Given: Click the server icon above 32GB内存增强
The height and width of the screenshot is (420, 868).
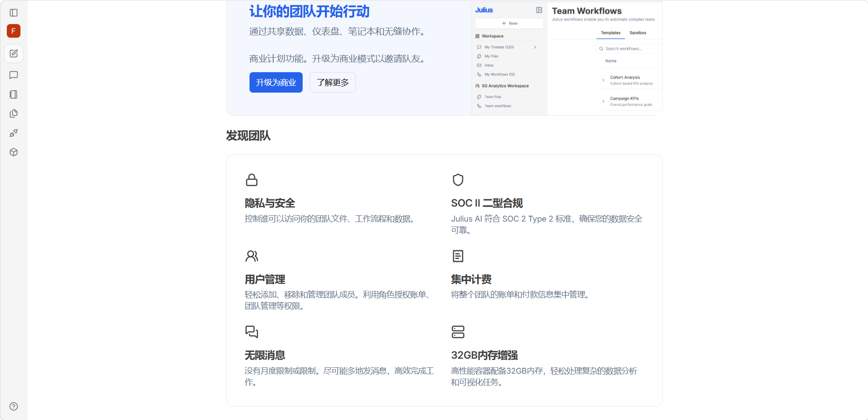Looking at the screenshot, I should pos(458,332).
